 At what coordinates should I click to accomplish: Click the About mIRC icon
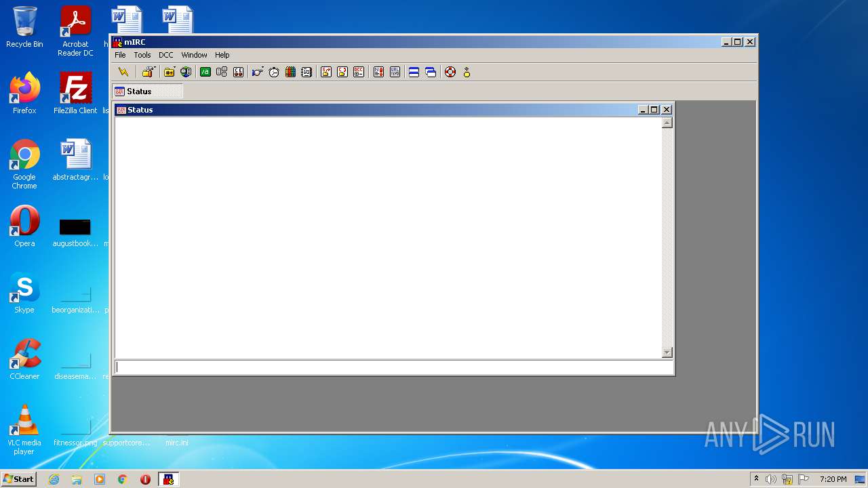tap(467, 72)
